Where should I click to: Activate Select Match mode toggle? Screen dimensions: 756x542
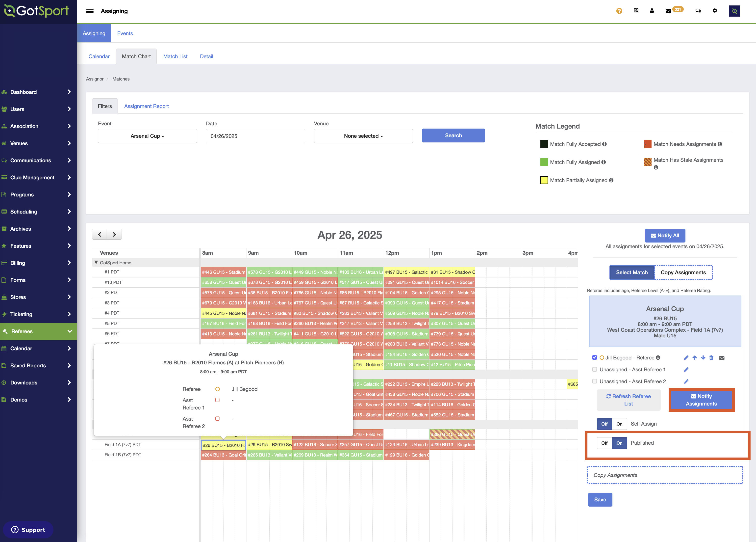click(x=632, y=272)
